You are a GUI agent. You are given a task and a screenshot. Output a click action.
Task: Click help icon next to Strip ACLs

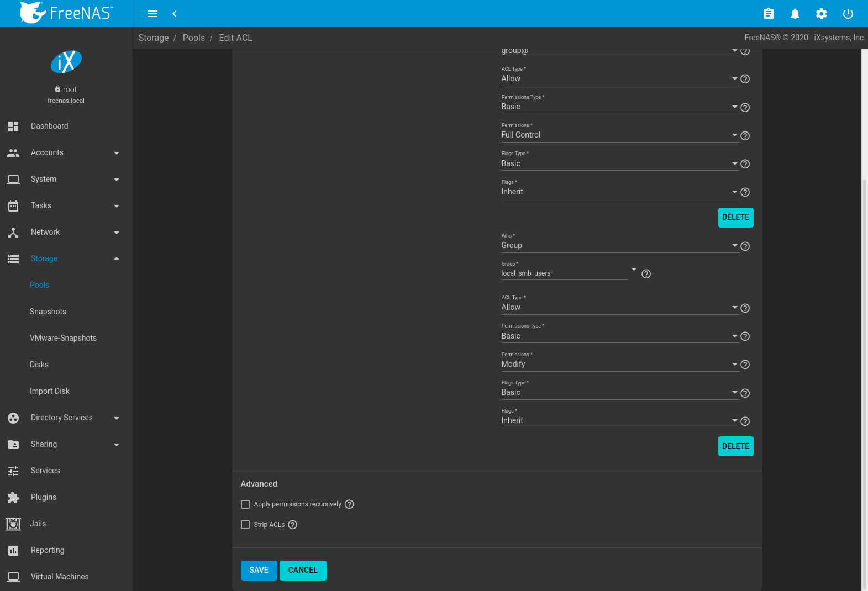293,525
